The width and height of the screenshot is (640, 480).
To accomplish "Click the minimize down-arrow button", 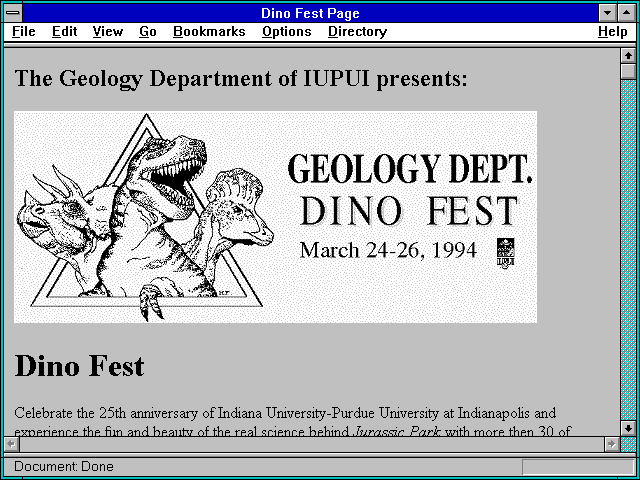I will (x=608, y=13).
